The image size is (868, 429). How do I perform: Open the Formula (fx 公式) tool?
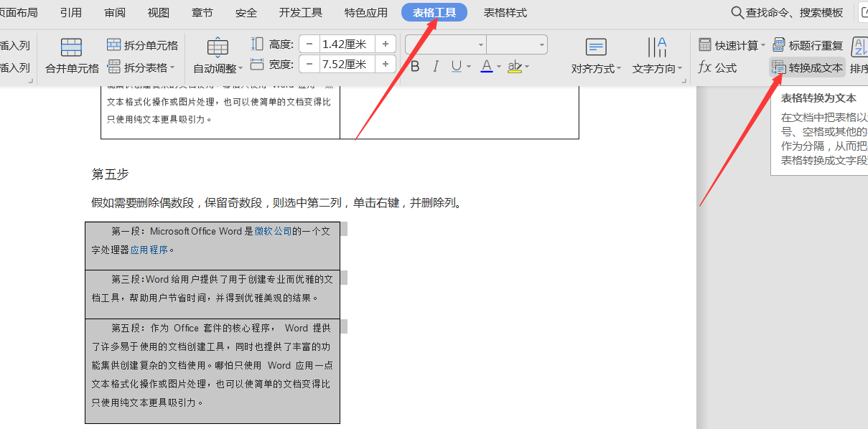point(717,68)
